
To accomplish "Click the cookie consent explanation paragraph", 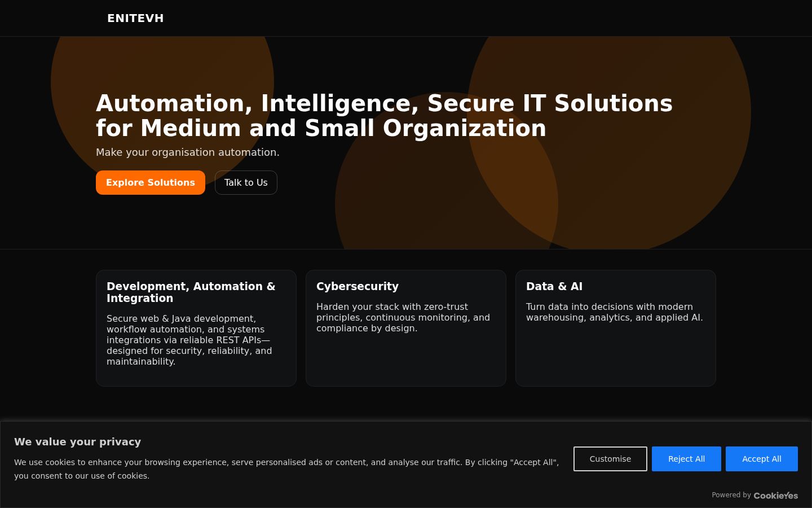I will click(x=286, y=469).
